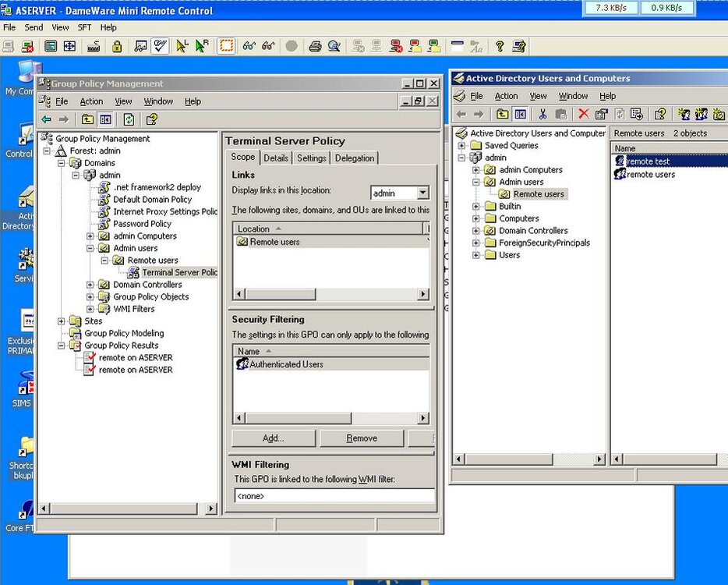Click Up One Level icon in Group Policy Management
The height and width of the screenshot is (585, 728).
[87, 119]
